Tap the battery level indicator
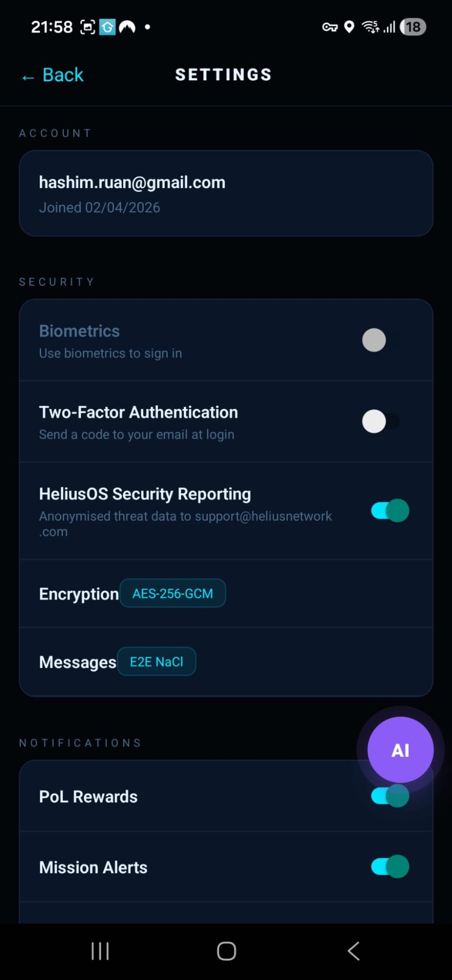The height and width of the screenshot is (980, 452). pos(413,27)
